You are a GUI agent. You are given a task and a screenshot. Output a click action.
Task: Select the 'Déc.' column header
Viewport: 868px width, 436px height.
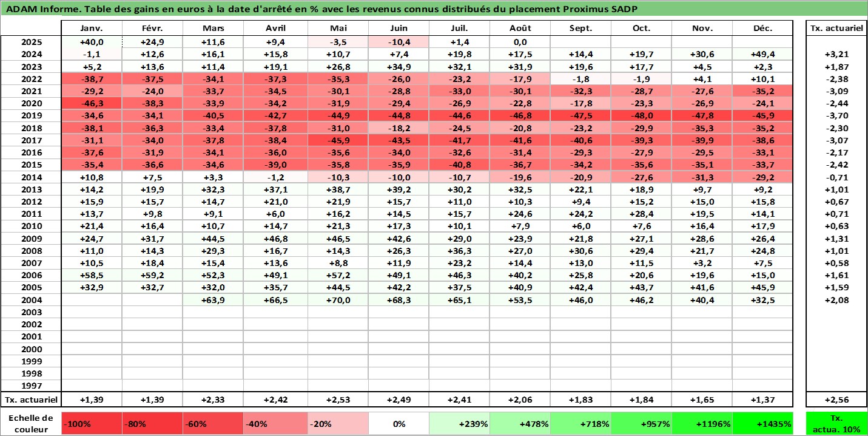coord(763,29)
